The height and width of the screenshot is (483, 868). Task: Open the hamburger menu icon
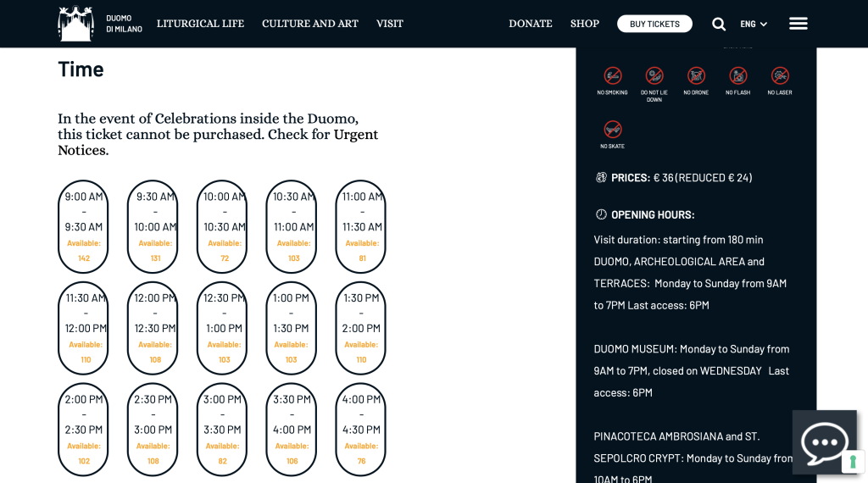click(798, 24)
